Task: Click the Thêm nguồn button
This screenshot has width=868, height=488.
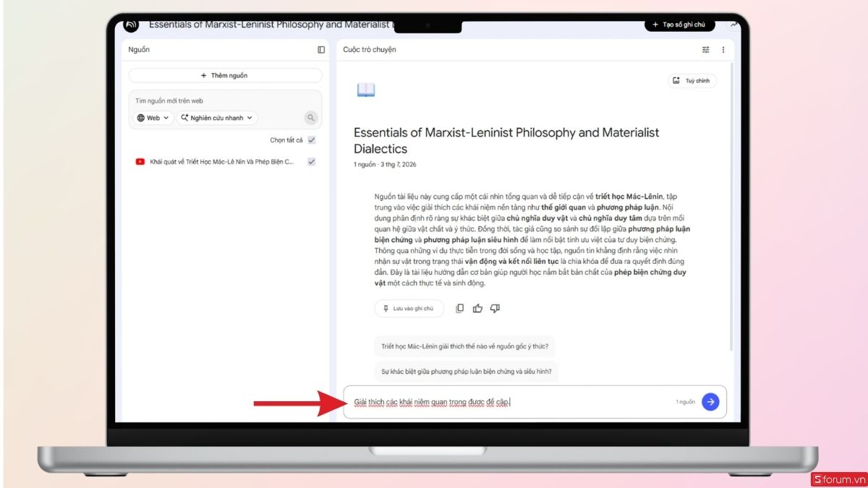Action: pos(225,75)
